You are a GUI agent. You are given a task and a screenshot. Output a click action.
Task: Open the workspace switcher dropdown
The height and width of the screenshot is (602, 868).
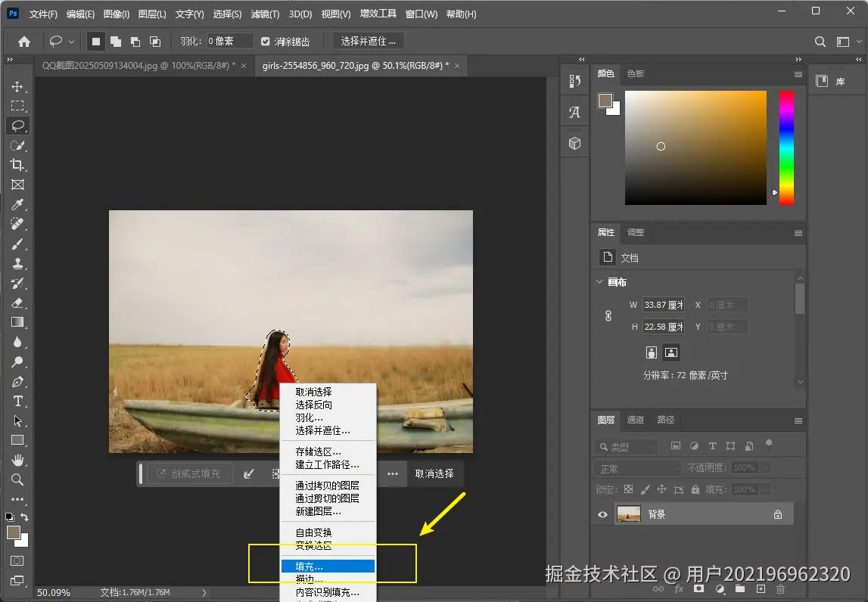[847, 42]
